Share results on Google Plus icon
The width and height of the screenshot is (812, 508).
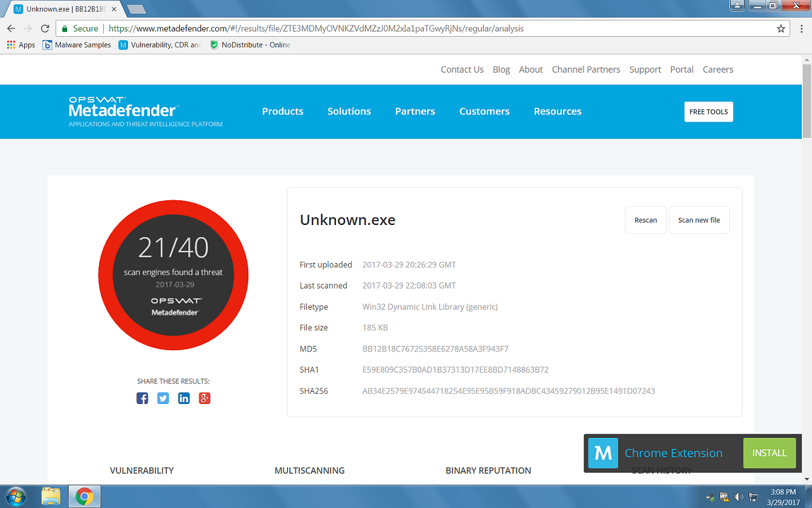[x=205, y=398]
